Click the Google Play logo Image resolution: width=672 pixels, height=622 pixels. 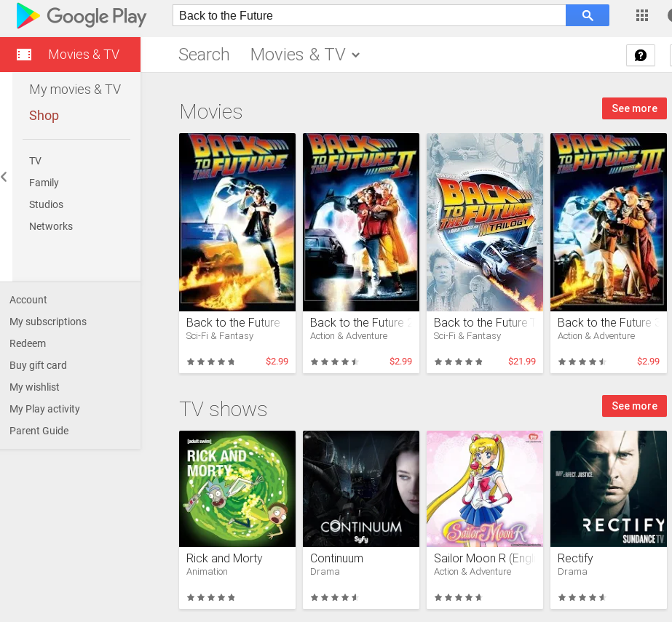coord(82,16)
